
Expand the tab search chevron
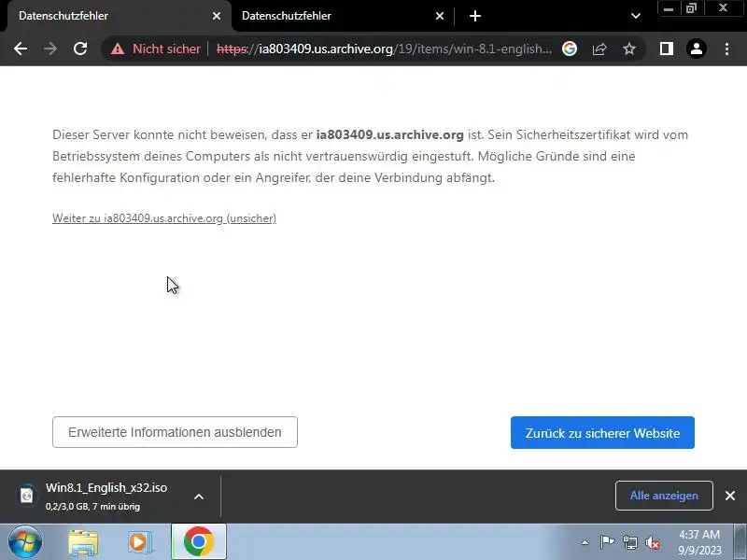pyautogui.click(x=636, y=16)
